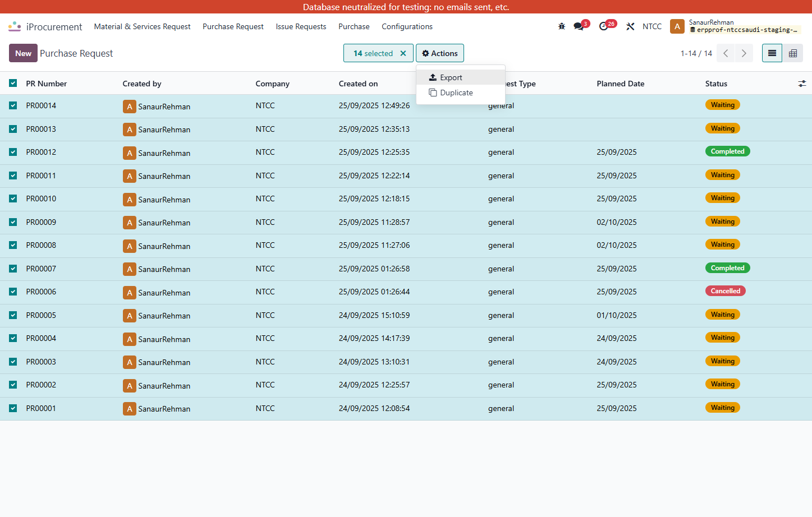Uncheck the PR00009 row checkbox

coord(13,222)
